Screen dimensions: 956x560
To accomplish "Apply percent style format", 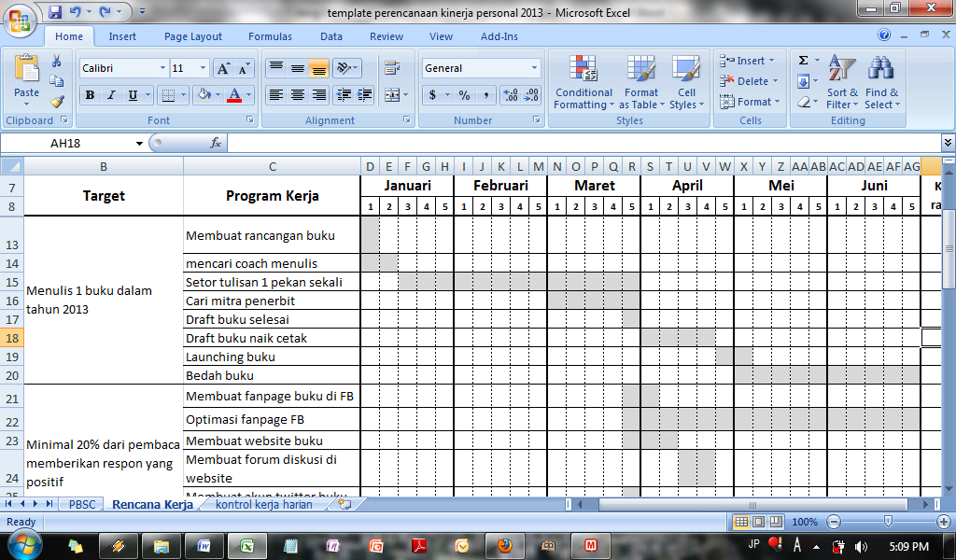I will (x=465, y=95).
